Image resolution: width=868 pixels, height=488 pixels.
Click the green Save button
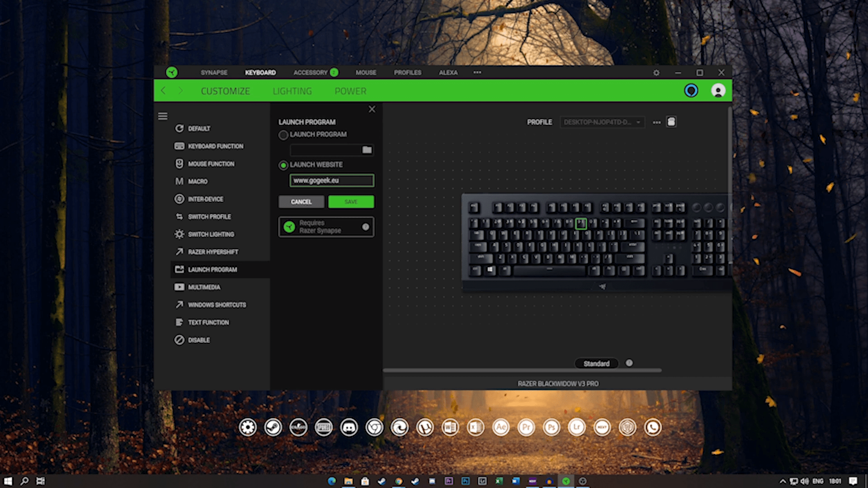351,202
